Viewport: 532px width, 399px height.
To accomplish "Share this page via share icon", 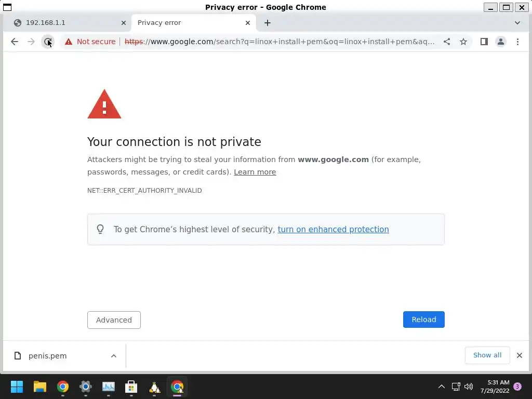I will click(x=447, y=42).
